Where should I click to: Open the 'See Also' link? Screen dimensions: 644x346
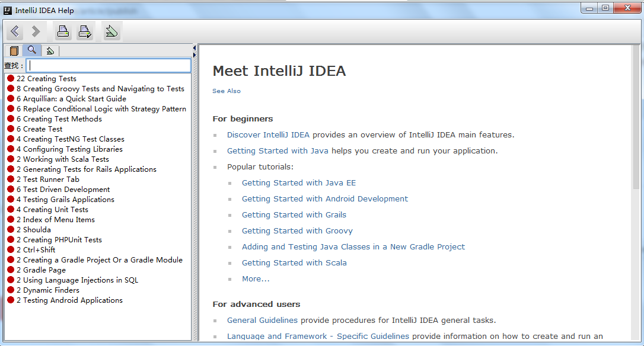[227, 91]
